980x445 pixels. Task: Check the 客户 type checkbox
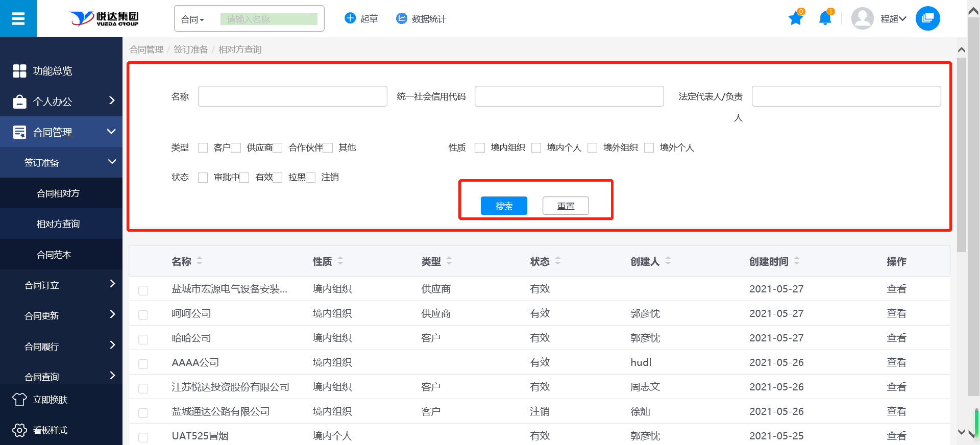(x=203, y=148)
